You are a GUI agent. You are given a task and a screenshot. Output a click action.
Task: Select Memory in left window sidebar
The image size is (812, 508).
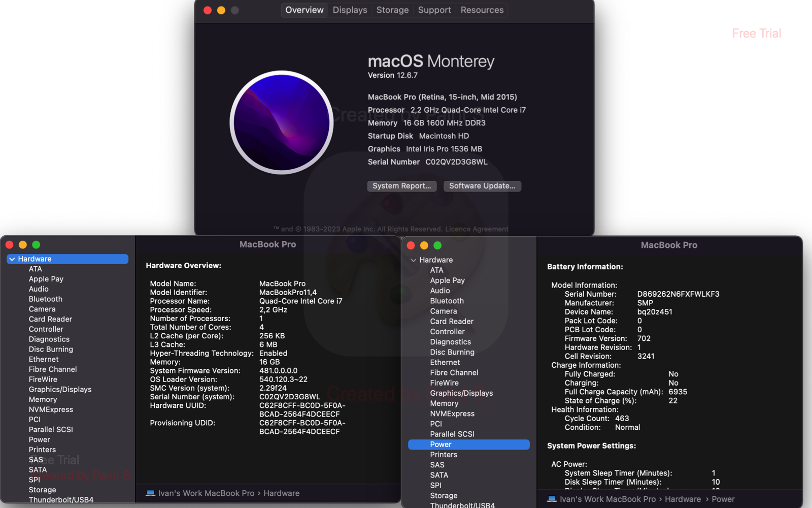pyautogui.click(x=43, y=400)
